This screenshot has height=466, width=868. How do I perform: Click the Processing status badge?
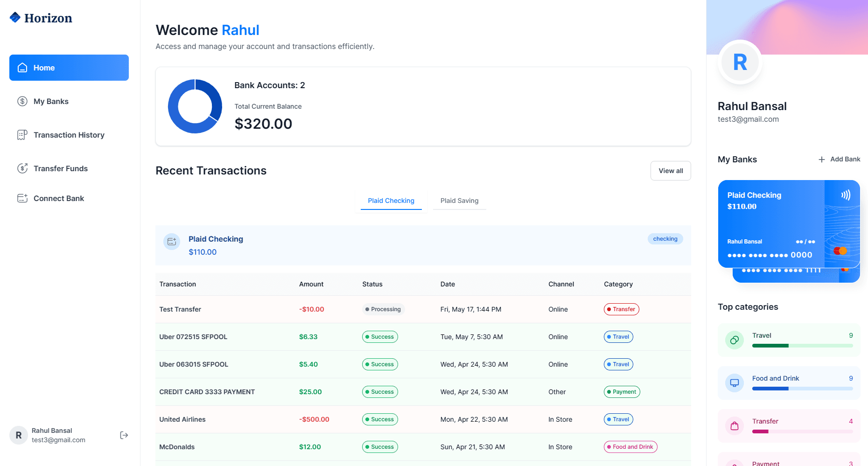384,309
